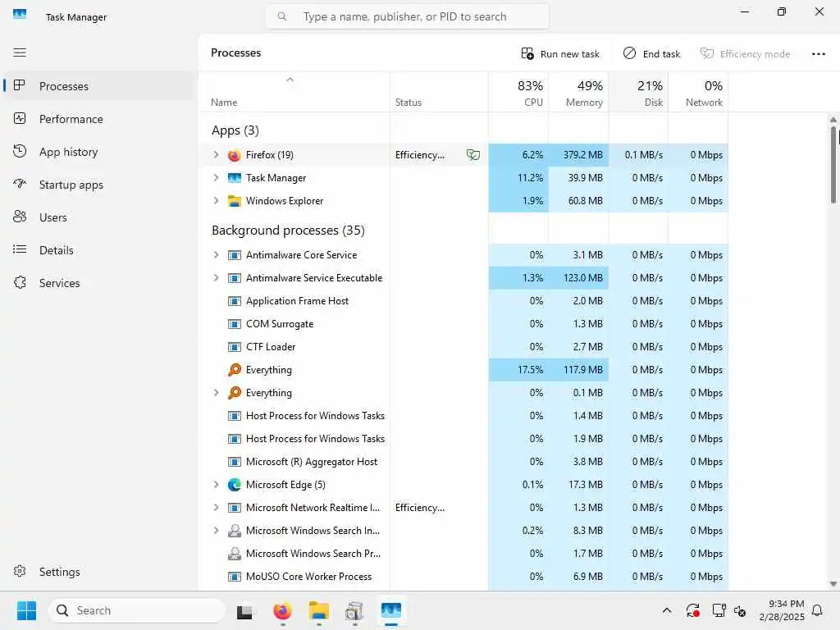Open the Details tab
This screenshot has width=840, height=630.
tap(98, 249)
